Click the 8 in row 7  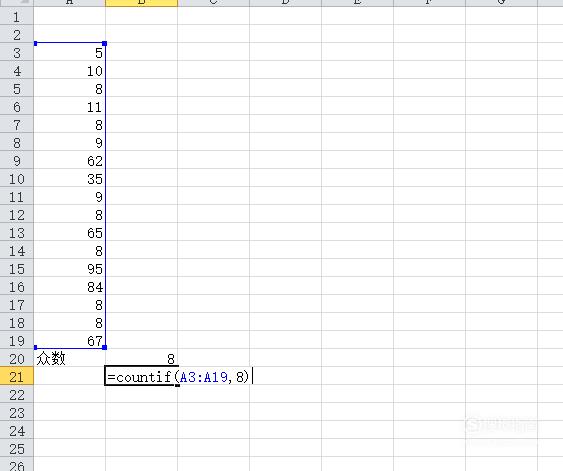pos(70,124)
